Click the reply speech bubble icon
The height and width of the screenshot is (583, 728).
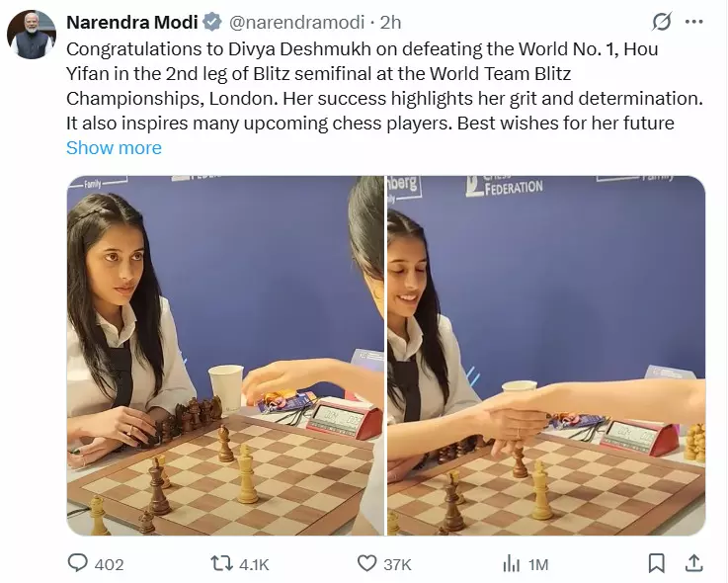point(77,562)
